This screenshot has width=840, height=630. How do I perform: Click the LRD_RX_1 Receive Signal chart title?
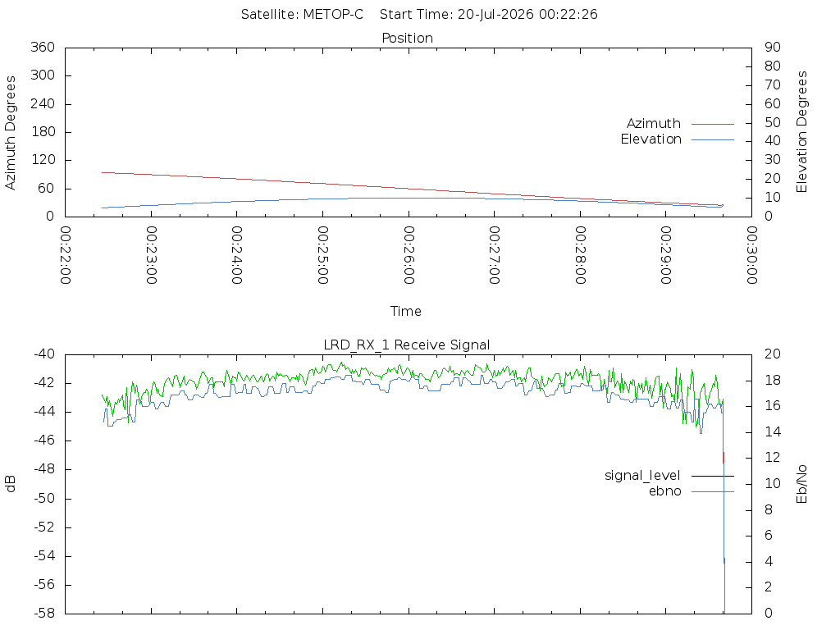407,345
